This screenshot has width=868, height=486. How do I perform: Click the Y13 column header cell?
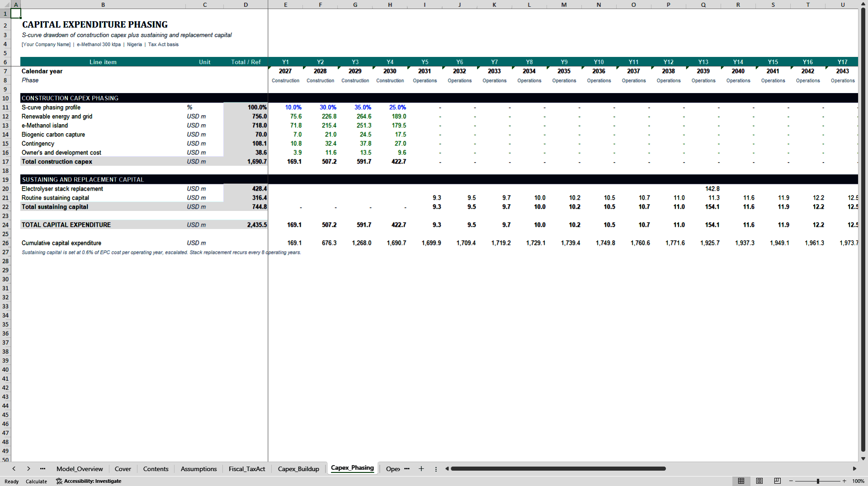pyautogui.click(x=703, y=62)
